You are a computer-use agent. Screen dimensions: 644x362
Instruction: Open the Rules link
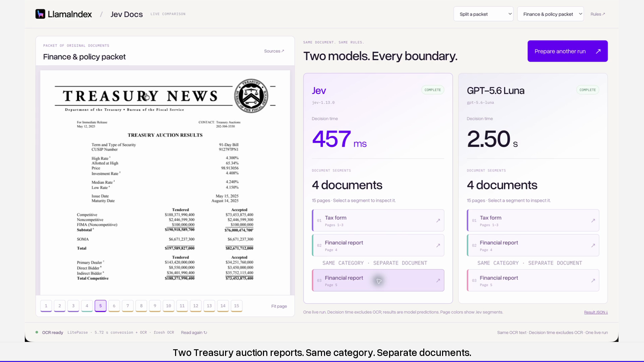point(598,14)
